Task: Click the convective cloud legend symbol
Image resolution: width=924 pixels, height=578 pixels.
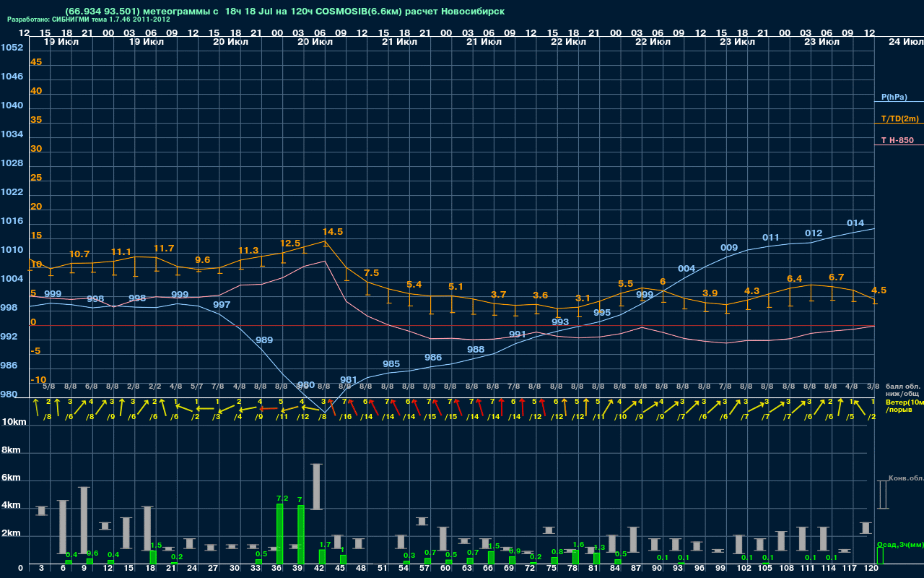Action: pyautogui.click(x=882, y=494)
